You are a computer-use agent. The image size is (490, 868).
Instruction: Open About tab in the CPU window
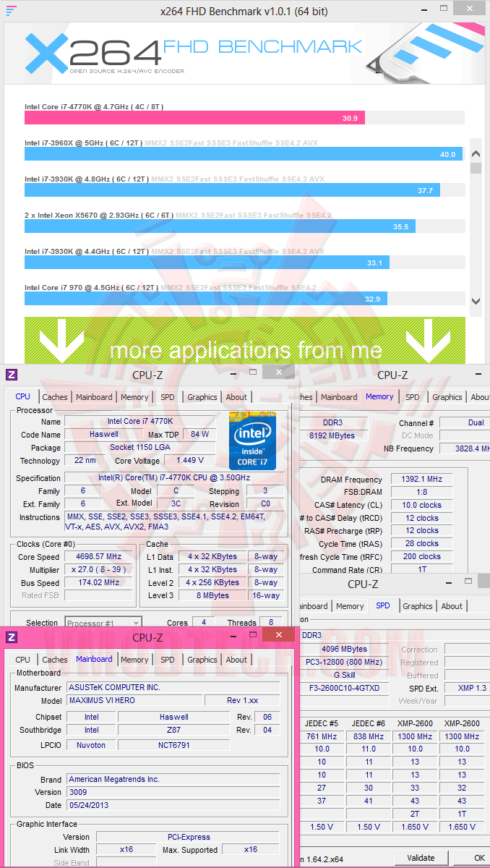[x=236, y=397]
